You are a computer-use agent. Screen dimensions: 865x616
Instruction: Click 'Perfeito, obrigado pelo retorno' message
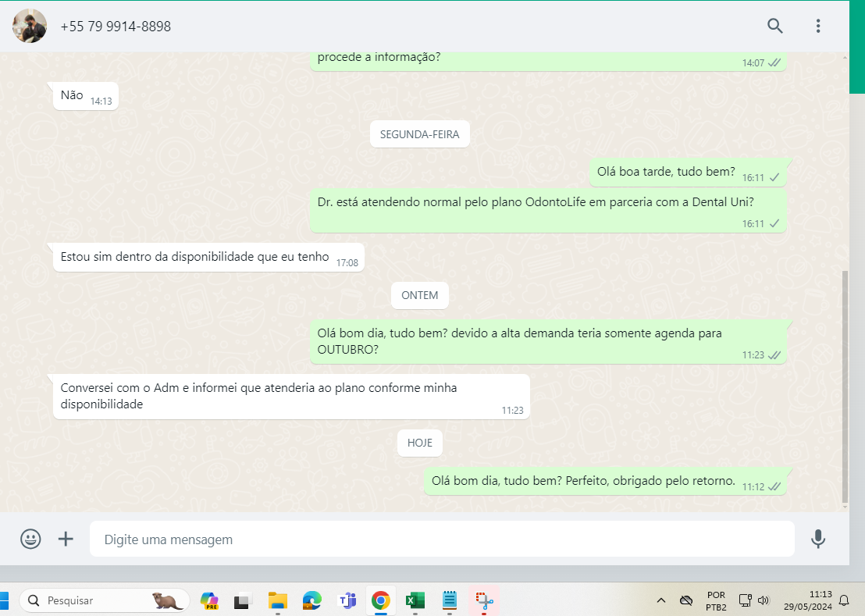pyautogui.click(x=605, y=482)
